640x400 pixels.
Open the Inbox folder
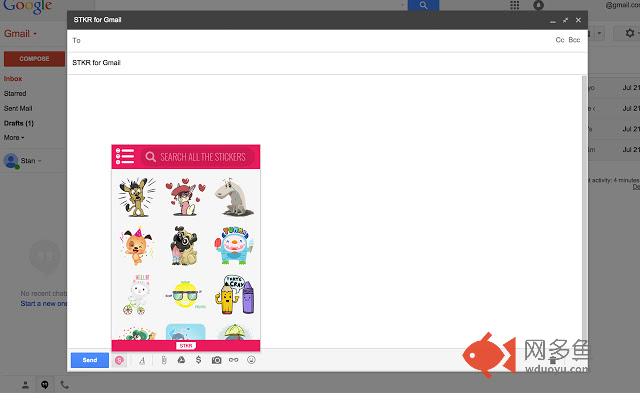(x=13, y=79)
